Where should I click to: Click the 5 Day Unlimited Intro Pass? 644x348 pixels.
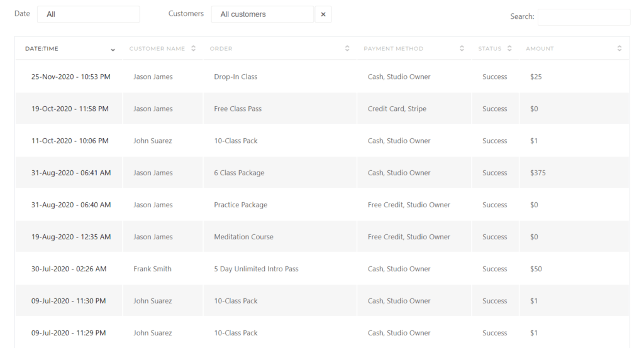[x=256, y=269]
